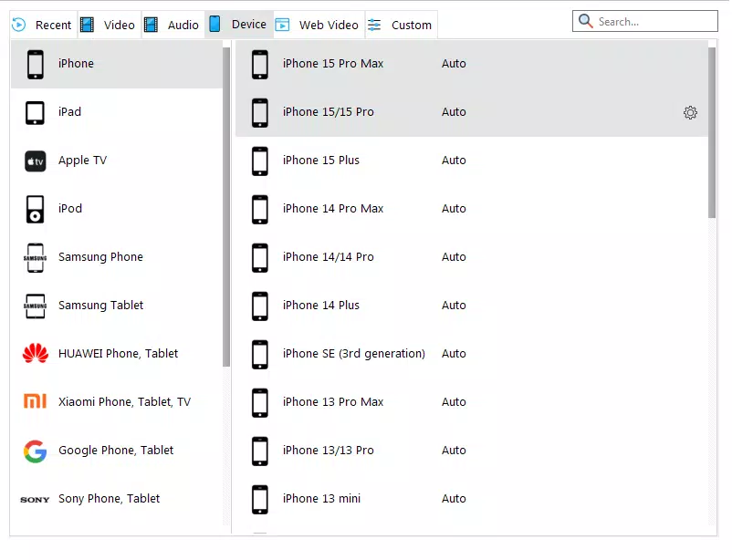
Task: Choose the iPhone 15 Plus profile
Action: click(x=472, y=161)
